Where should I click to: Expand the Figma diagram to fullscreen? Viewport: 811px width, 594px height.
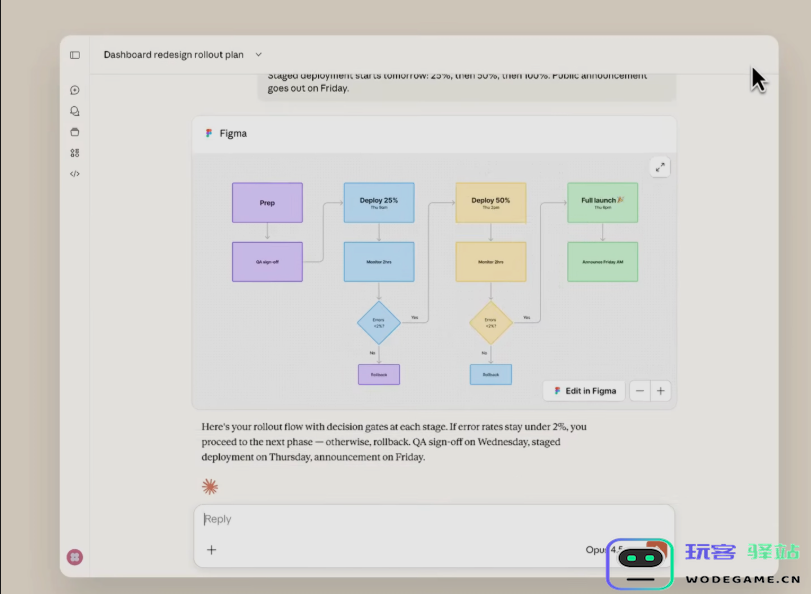coord(660,168)
